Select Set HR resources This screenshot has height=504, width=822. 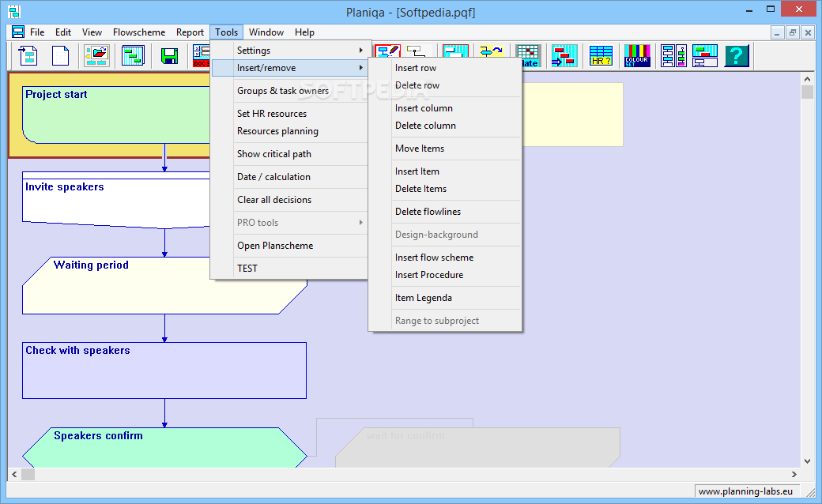(290, 114)
